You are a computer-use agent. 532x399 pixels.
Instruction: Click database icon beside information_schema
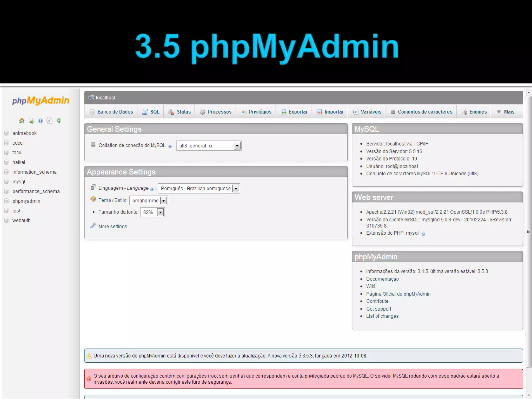6,172
